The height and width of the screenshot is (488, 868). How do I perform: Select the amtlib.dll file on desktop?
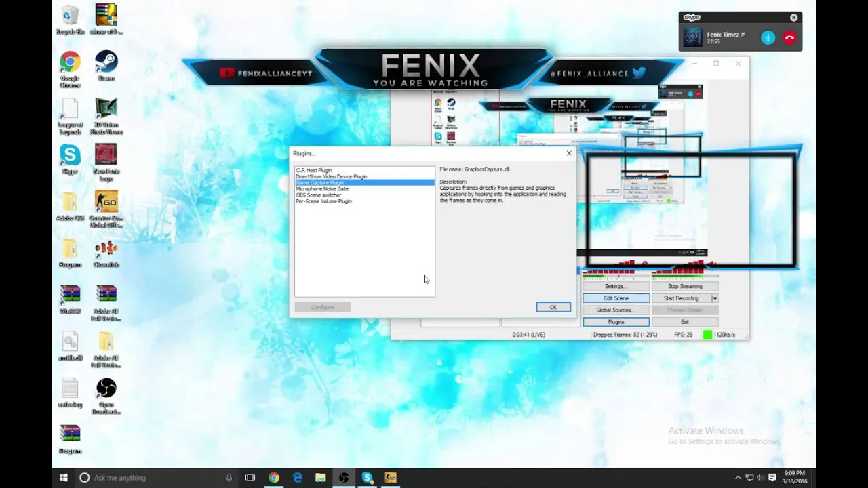tap(70, 346)
